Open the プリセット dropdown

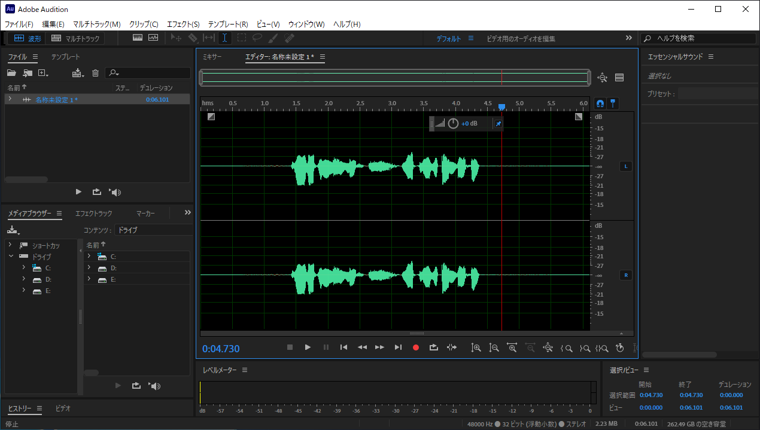coord(718,94)
